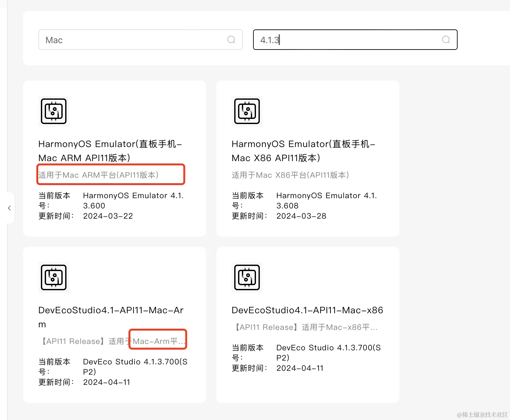510x420 pixels.
Task: Click 更新时间 label in Mac ARM emulator card
Action: click(x=56, y=216)
